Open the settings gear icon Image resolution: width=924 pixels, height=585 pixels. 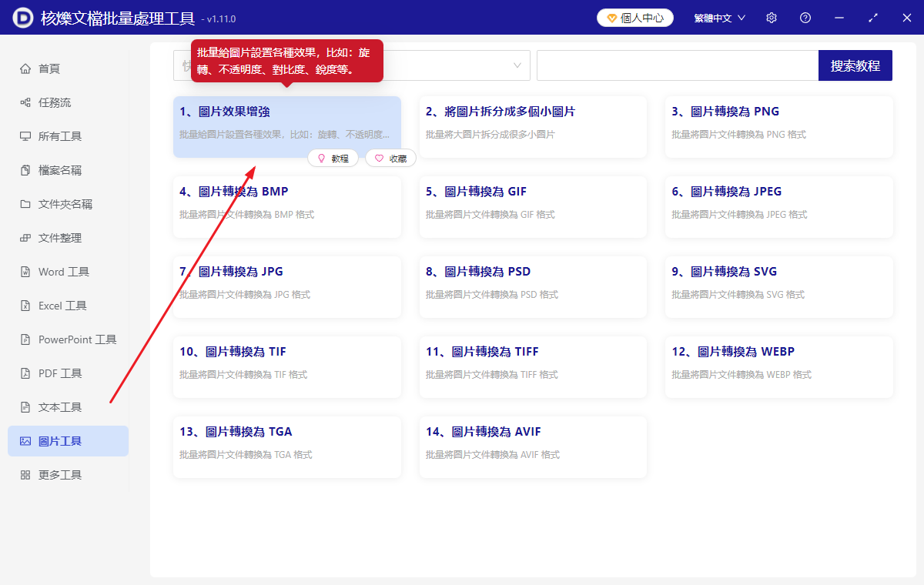click(771, 17)
